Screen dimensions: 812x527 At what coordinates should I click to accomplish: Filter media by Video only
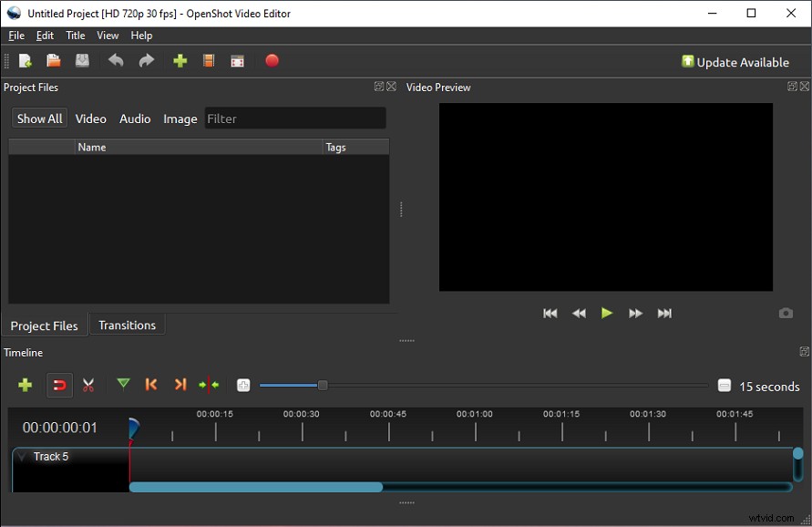91,119
